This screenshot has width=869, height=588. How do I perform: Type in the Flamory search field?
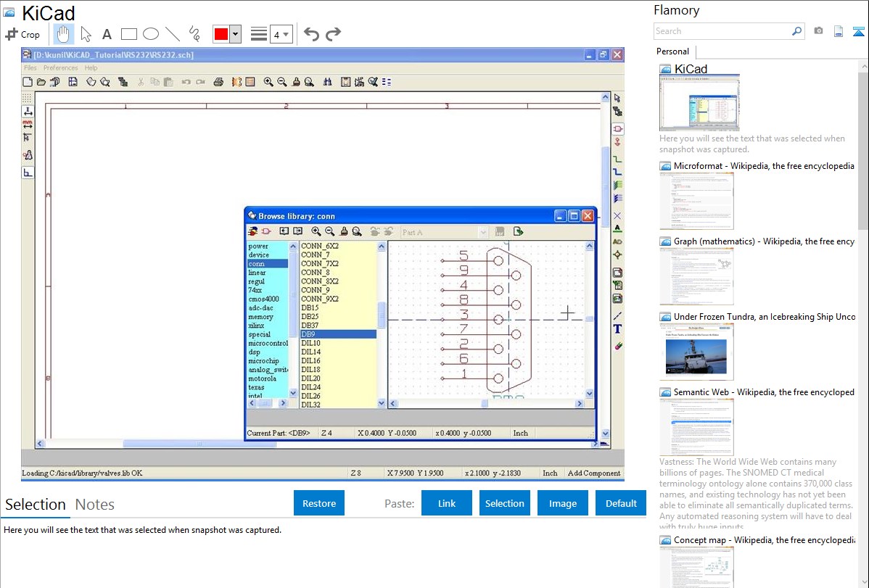pyautogui.click(x=722, y=31)
